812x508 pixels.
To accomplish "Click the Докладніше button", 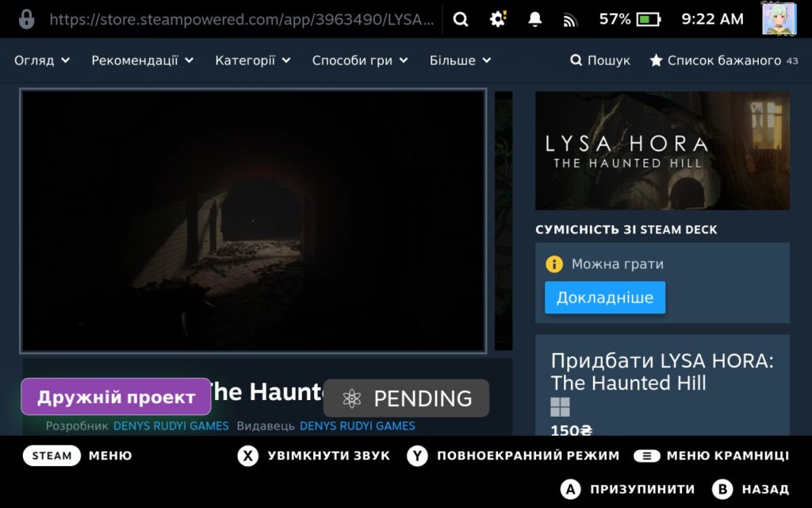I will coord(605,298).
